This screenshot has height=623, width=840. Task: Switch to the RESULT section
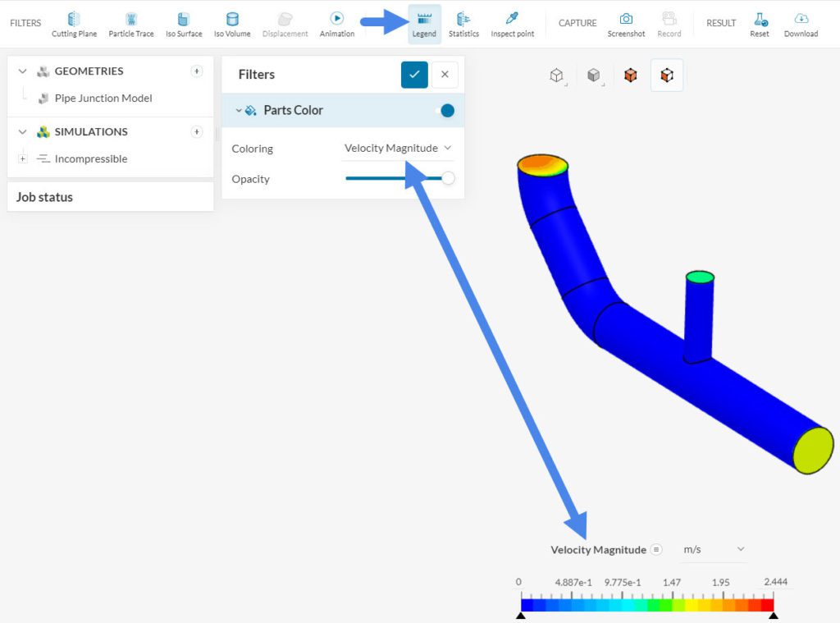[x=721, y=23]
